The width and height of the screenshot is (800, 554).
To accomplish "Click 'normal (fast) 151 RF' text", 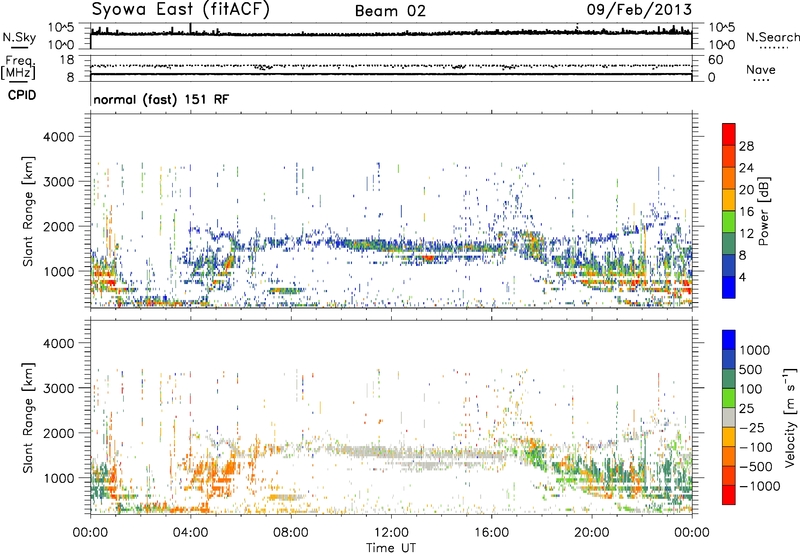I will [x=161, y=99].
